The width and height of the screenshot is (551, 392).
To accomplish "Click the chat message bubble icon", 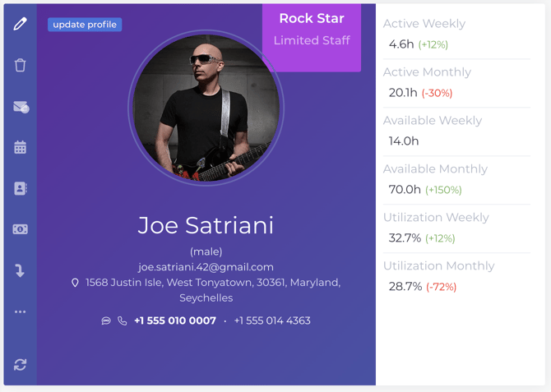I will pos(106,321).
